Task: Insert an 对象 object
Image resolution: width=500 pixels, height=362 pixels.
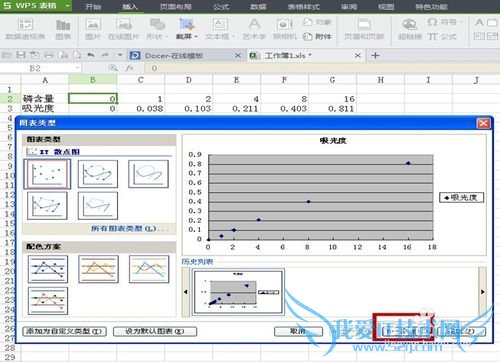Action: 317,22
